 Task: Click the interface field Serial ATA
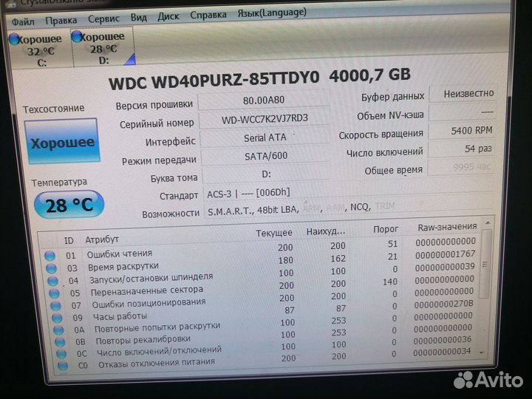[265, 137]
